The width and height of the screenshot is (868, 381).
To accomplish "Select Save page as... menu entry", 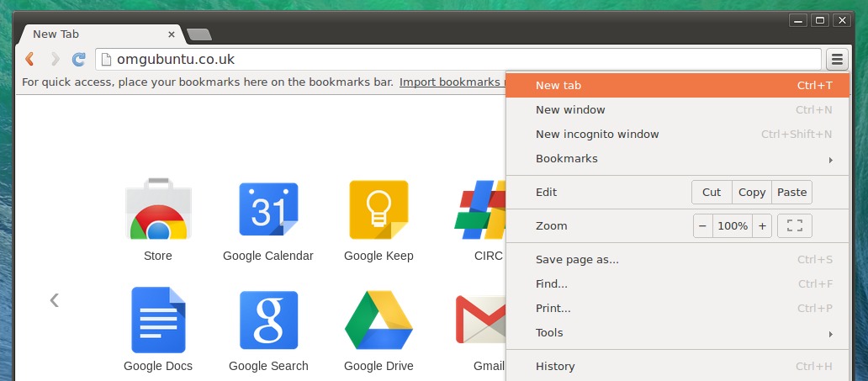I will click(678, 260).
